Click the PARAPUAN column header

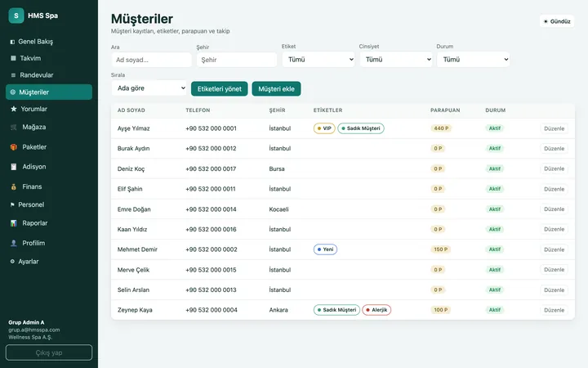coord(445,110)
